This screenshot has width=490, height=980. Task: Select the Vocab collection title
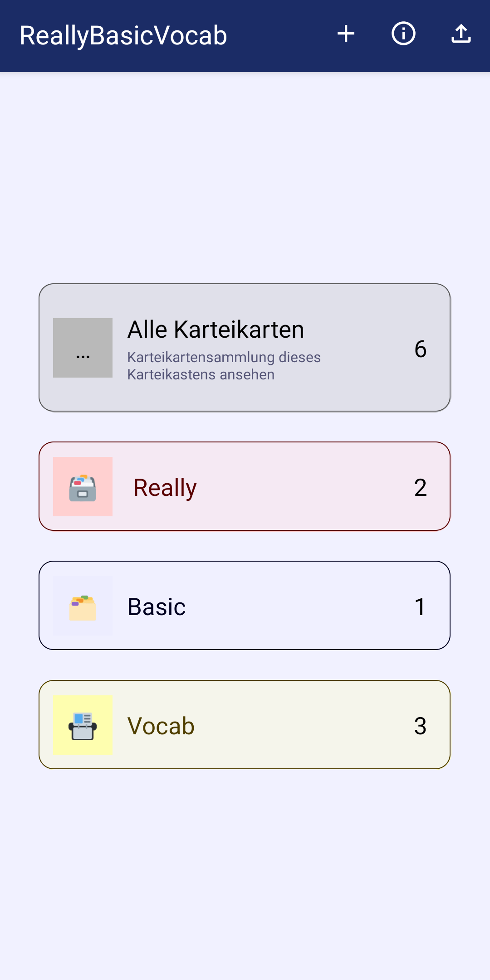point(161,726)
